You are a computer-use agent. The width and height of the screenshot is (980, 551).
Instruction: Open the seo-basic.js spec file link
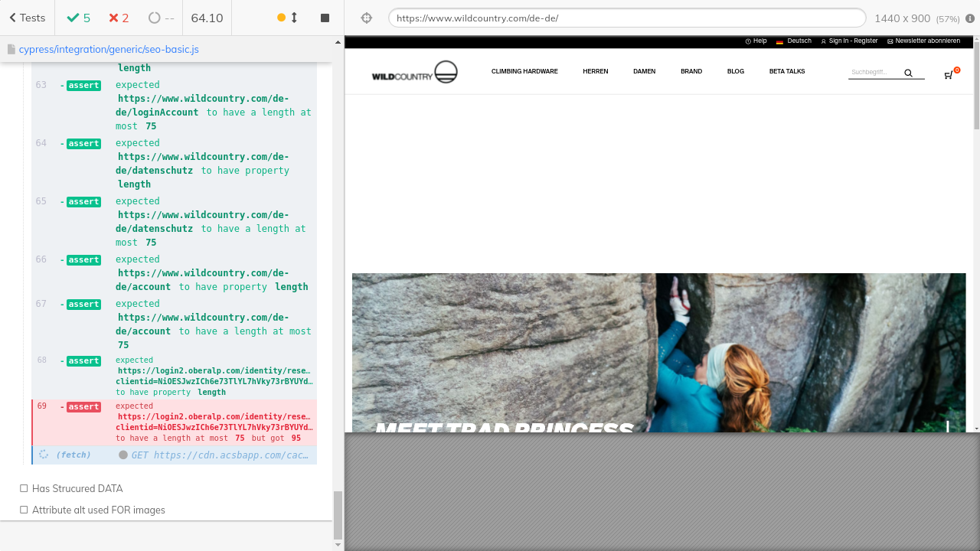point(108,49)
